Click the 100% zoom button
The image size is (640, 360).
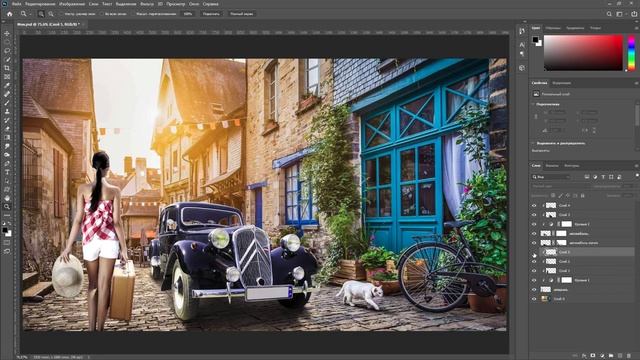click(188, 14)
